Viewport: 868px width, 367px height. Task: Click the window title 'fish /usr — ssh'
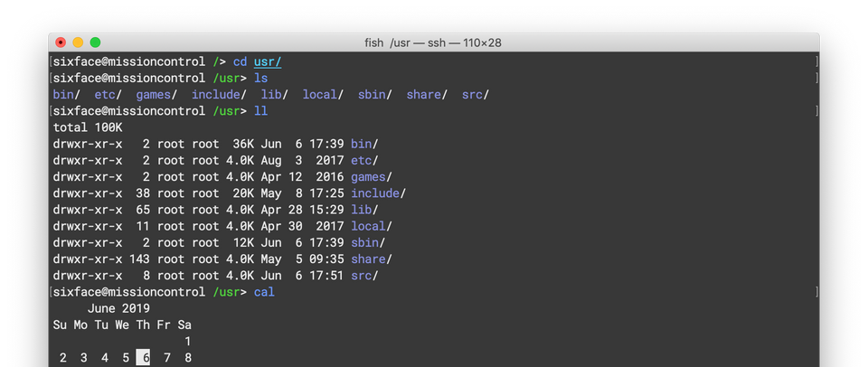433,42
